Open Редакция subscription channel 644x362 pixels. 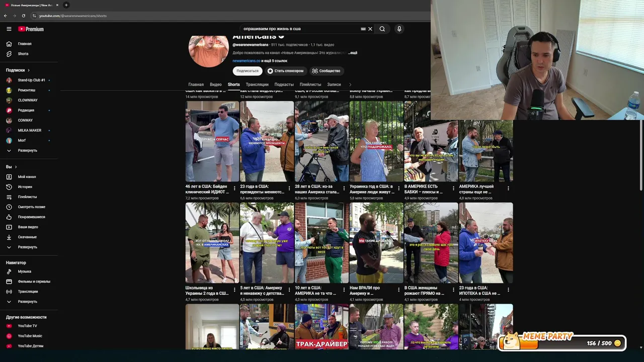pos(26,111)
